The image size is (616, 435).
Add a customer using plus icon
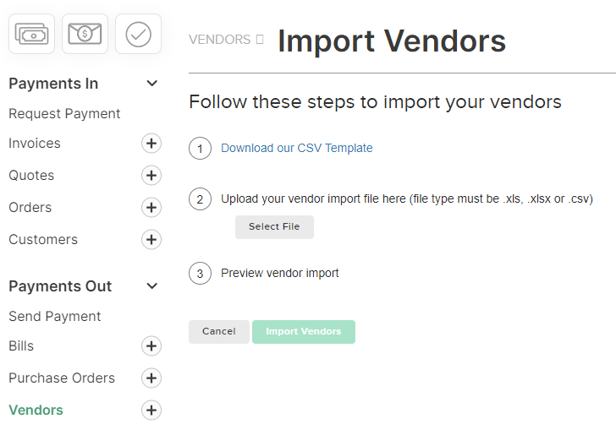click(151, 240)
